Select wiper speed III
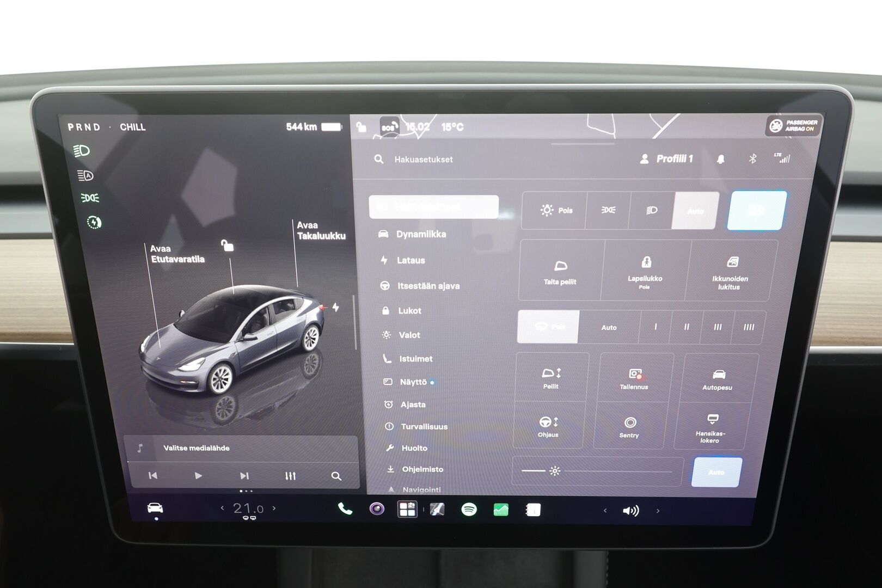This screenshot has width=882, height=588. [x=718, y=327]
